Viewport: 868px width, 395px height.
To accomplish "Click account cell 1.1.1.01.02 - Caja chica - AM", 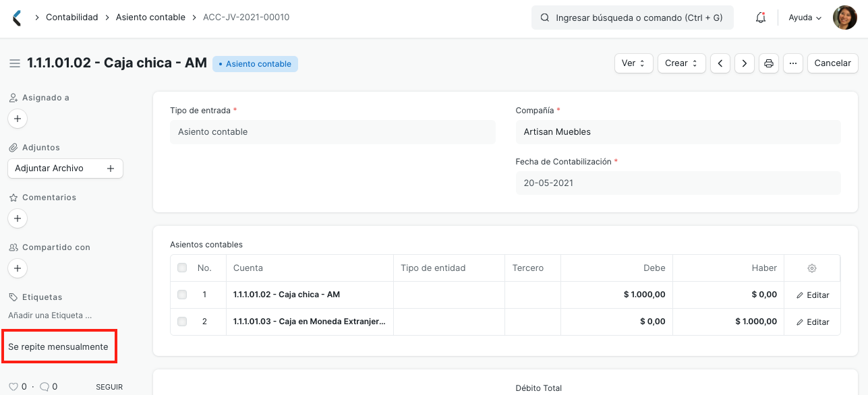I will tap(310, 295).
